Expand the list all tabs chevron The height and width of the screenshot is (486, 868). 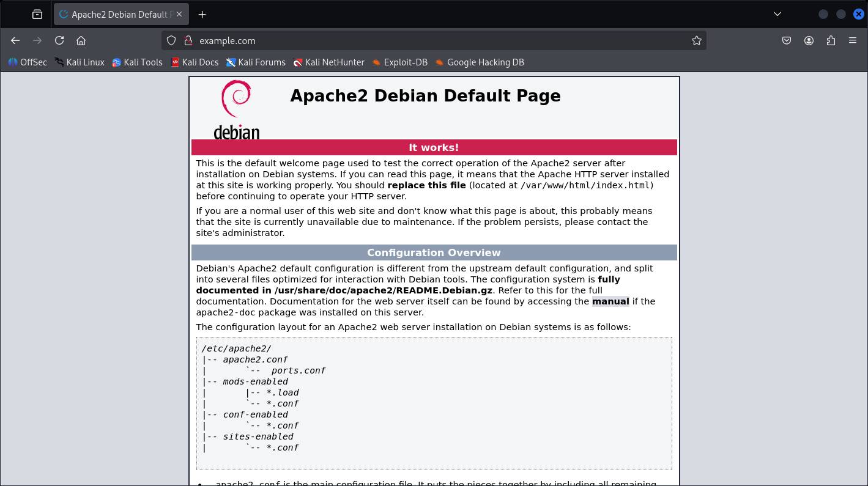[777, 14]
